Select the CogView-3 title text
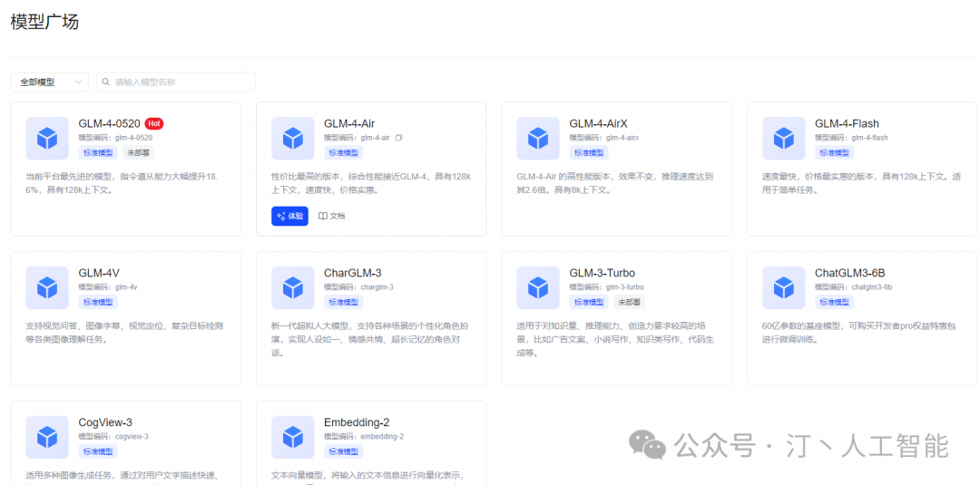 click(x=105, y=422)
